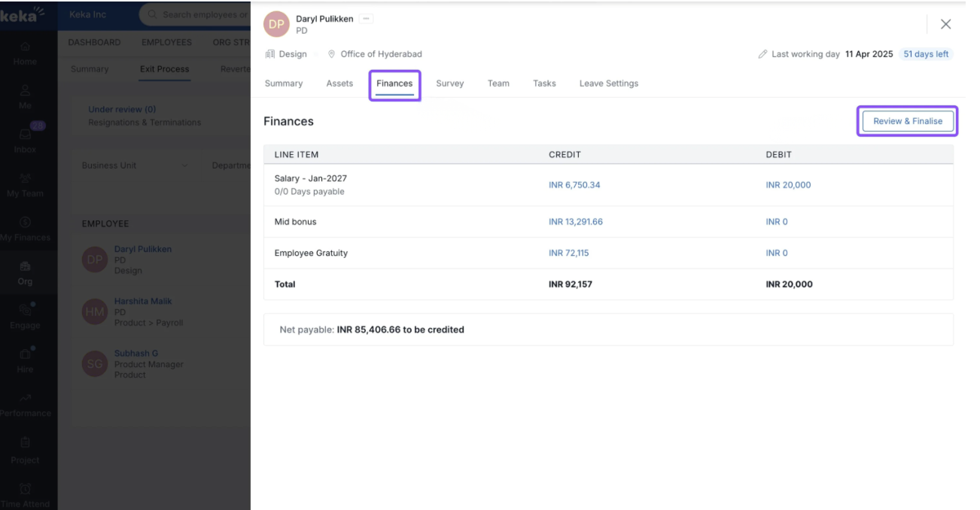This screenshot has width=980, height=510.
Task: Click the search employees input field
Action: [x=199, y=15]
